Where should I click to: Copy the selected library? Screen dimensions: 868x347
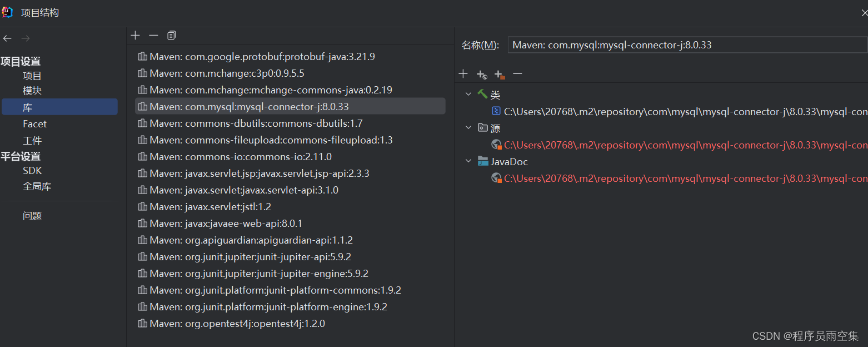tap(172, 36)
